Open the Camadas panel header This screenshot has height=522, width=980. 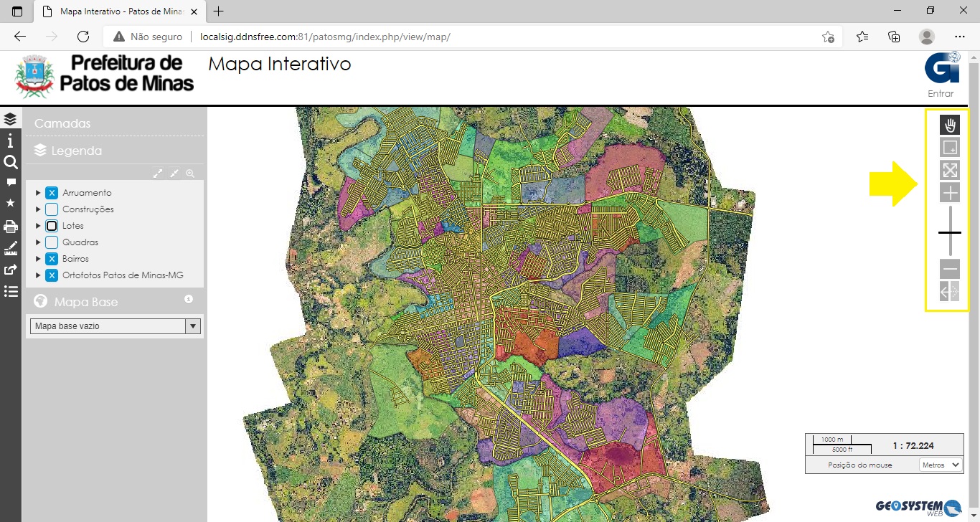(x=63, y=123)
